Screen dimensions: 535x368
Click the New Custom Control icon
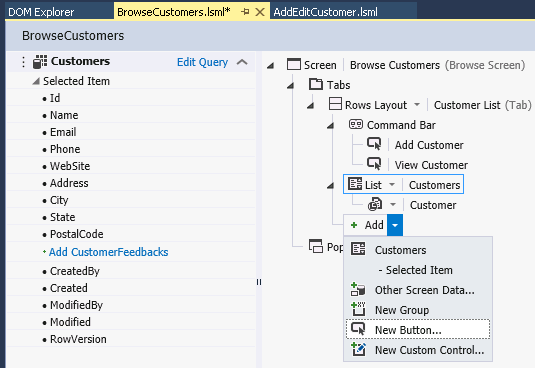358,349
